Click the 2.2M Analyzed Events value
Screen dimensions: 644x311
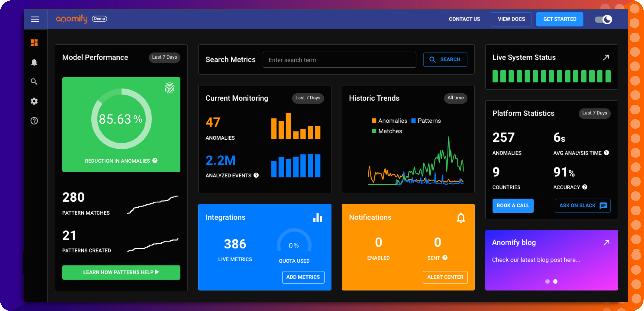[x=221, y=160]
